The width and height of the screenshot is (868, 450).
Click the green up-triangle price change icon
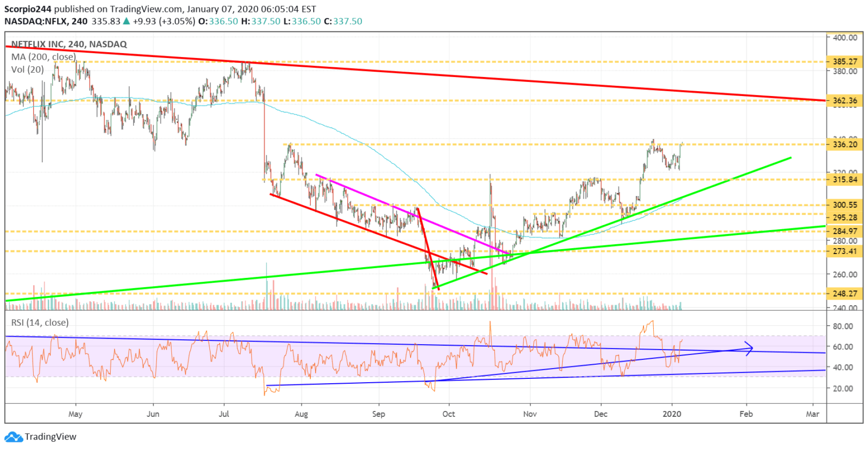pyautogui.click(x=126, y=21)
